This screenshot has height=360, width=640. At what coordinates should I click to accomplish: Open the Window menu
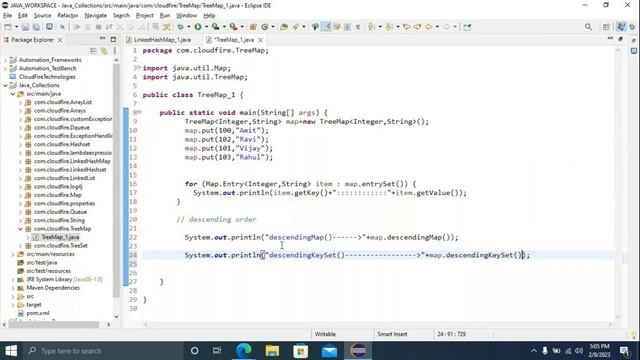point(187,16)
